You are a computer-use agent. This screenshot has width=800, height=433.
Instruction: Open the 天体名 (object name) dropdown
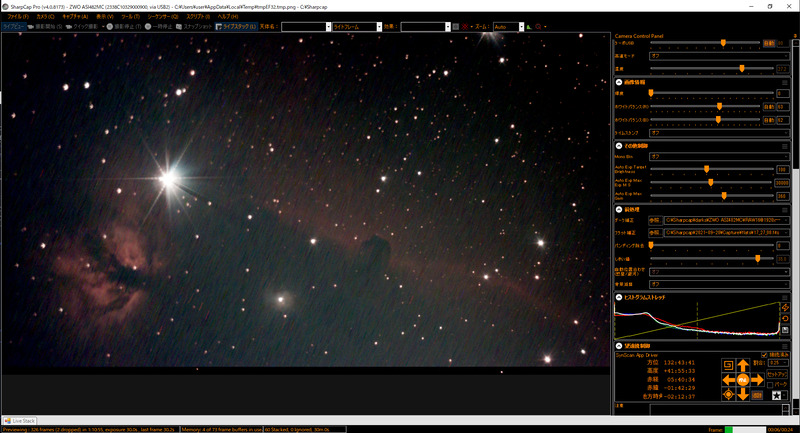[x=306, y=27]
